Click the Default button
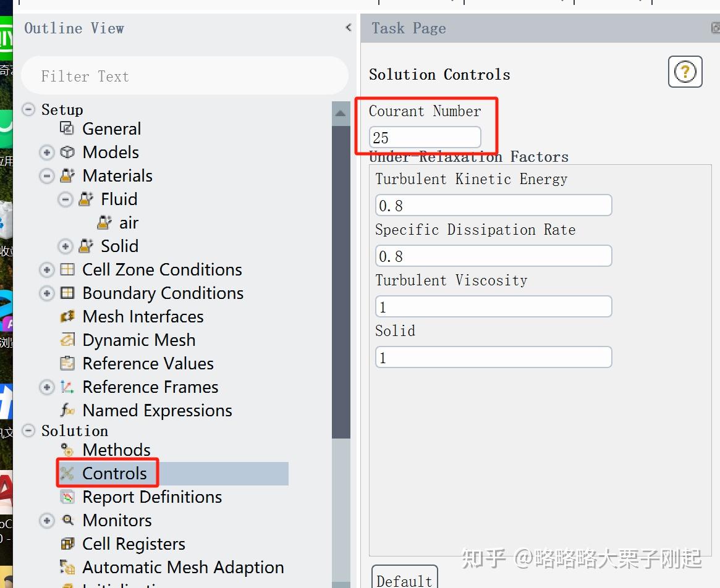This screenshot has height=588, width=720. (x=404, y=580)
